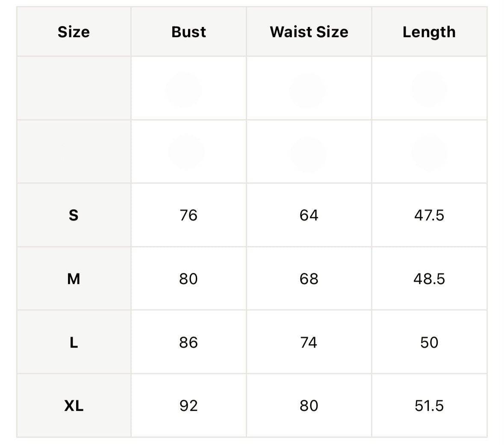Click length value 50 for size L
The height and width of the screenshot is (445, 504).
point(429,343)
